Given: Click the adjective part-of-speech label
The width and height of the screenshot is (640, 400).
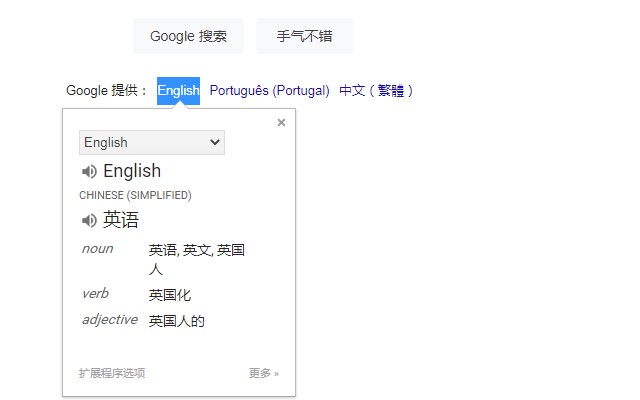Looking at the screenshot, I should (110, 320).
